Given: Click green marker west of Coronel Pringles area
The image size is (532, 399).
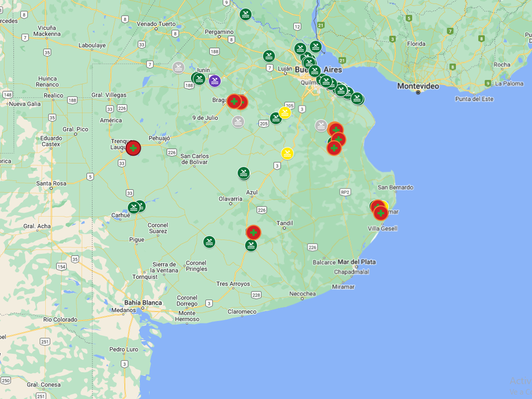Looking at the screenshot, I should coord(209,242).
